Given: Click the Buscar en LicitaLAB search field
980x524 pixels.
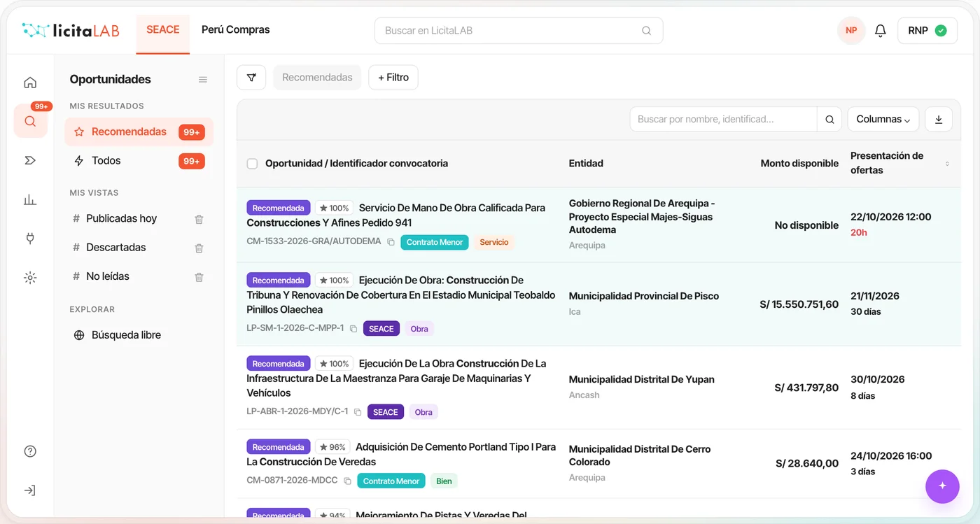Looking at the screenshot, I should [x=519, y=31].
